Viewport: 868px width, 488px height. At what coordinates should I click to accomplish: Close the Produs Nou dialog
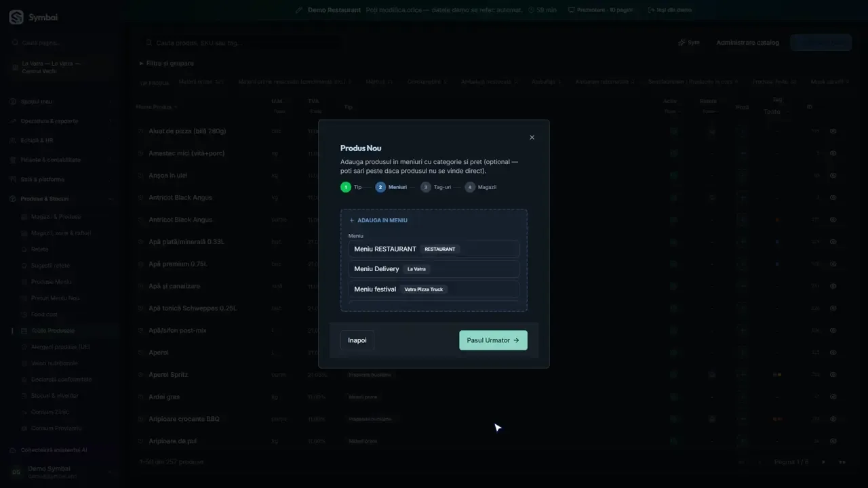point(532,138)
